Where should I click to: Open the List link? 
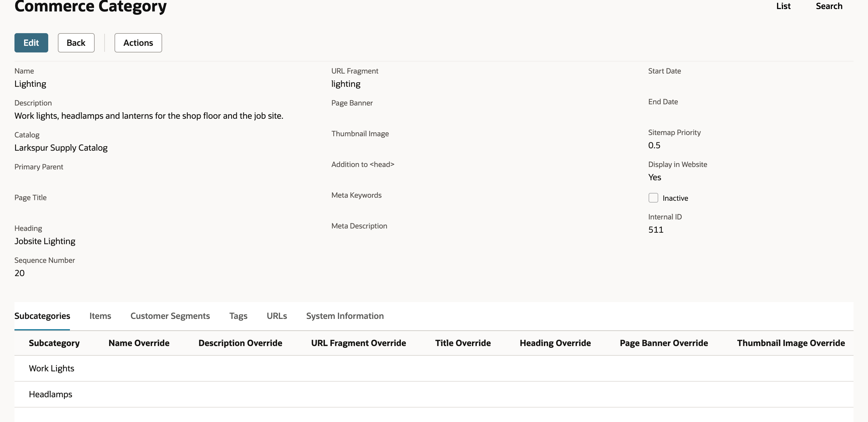pos(783,6)
